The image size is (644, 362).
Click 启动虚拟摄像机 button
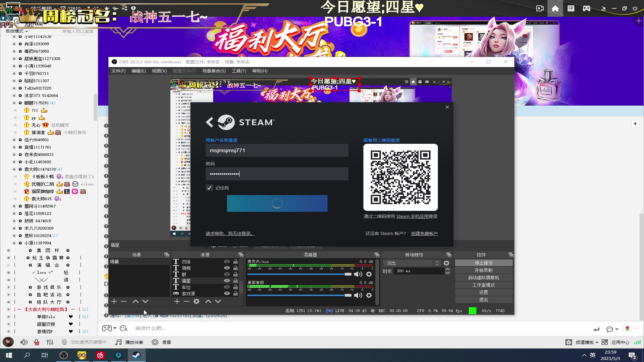(x=484, y=278)
